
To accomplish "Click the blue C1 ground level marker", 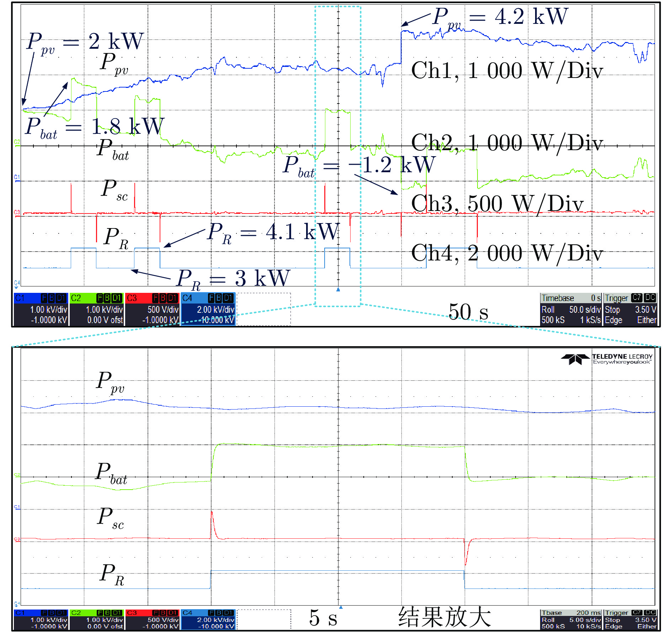I will (x=17, y=178).
